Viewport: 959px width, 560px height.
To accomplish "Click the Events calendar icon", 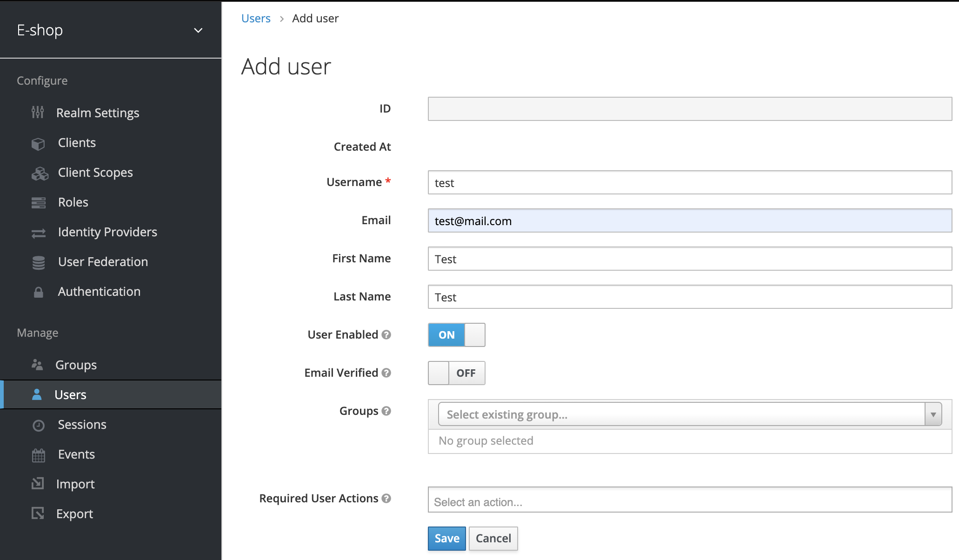I will [38, 455].
